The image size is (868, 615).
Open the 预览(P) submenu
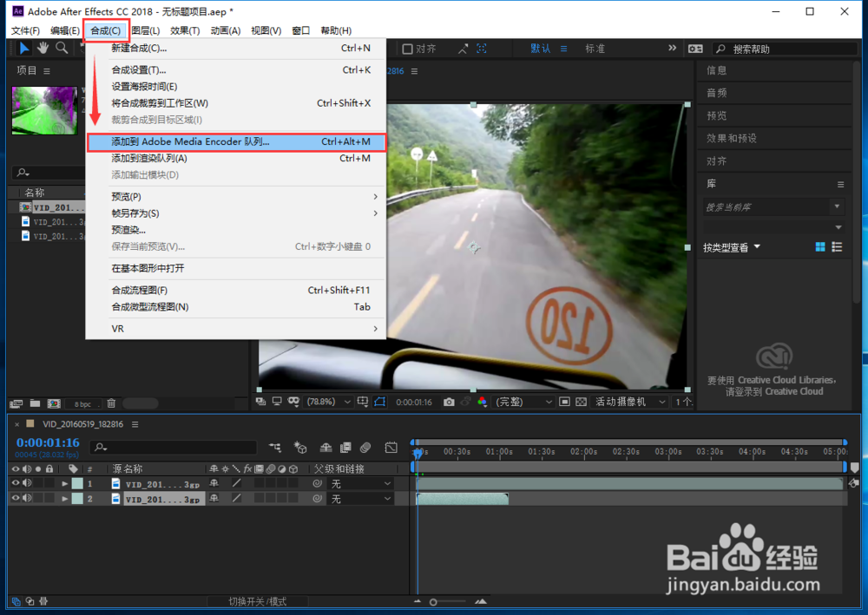(236, 197)
